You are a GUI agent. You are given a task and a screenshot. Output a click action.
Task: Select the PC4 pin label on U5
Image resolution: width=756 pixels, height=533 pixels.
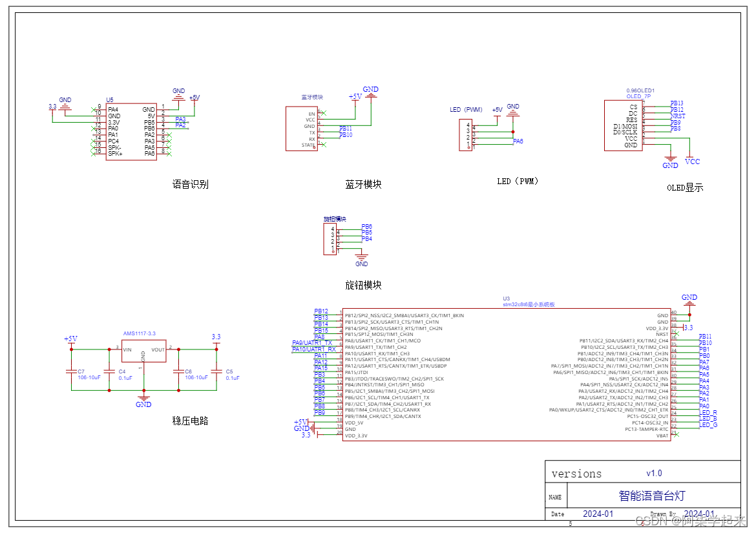click(113, 141)
